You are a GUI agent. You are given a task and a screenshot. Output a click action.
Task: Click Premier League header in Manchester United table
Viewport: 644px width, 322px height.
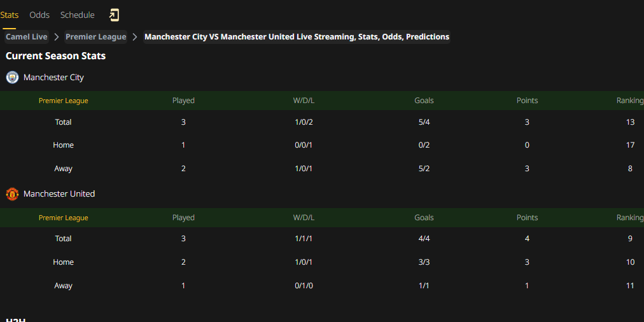coord(63,218)
